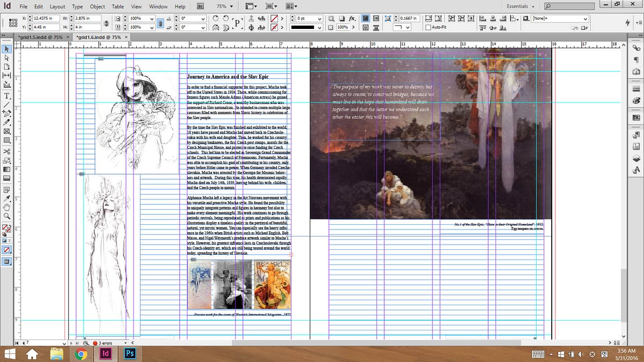Viewport: 644px width, 362px height.
Task: Select the Type tool
Action: [6, 95]
